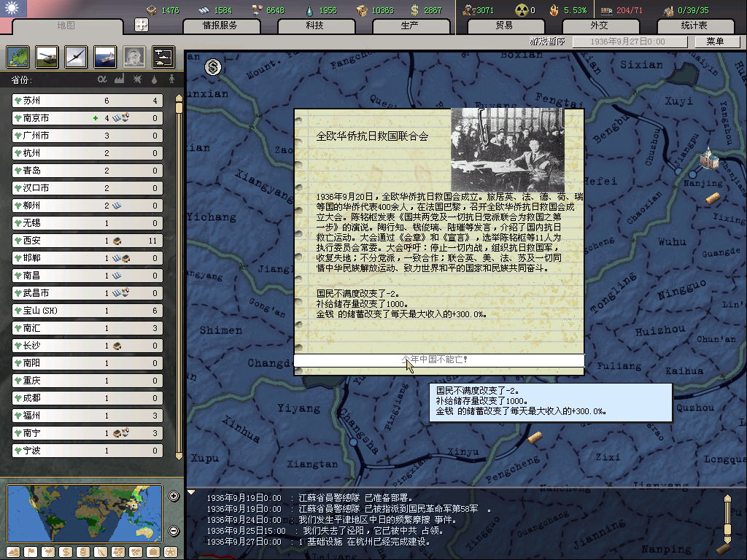Sort provinces by the starburst icon column
This screenshot has width=747, height=560.
[x=137, y=79]
